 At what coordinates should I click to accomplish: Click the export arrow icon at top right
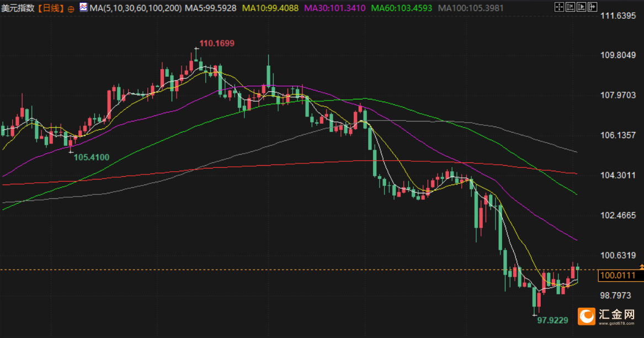[592, 7]
